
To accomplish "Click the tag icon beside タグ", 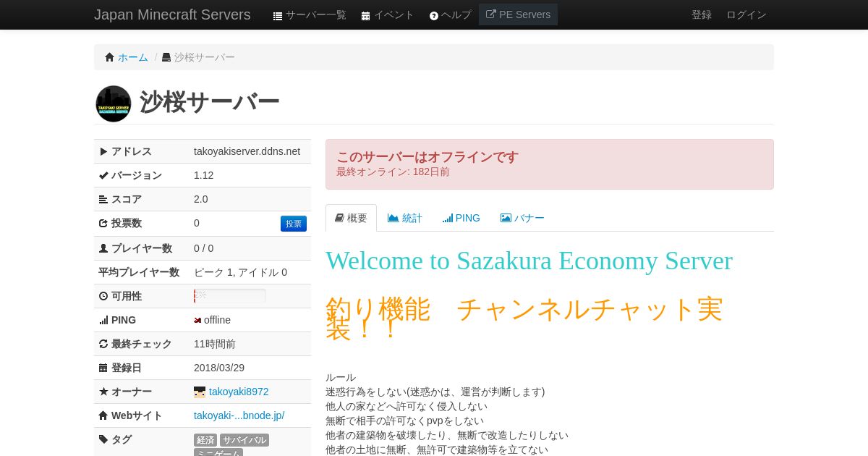I will click(x=103, y=439).
